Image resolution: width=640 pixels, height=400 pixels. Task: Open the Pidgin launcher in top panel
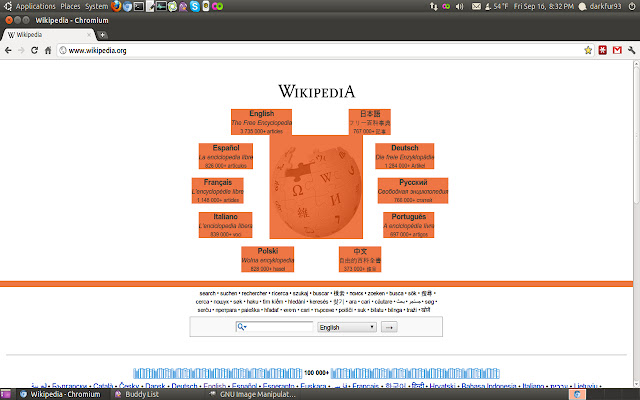[x=184, y=6]
